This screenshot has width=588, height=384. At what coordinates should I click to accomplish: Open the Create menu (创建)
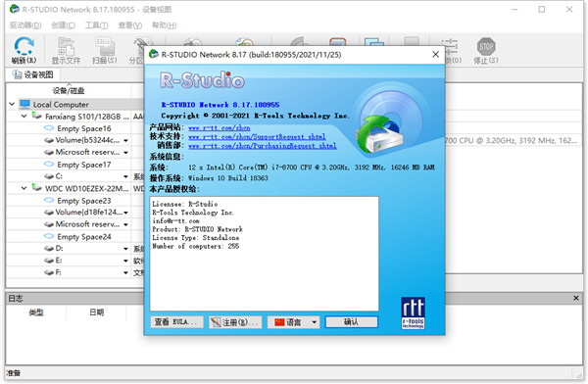[63, 25]
